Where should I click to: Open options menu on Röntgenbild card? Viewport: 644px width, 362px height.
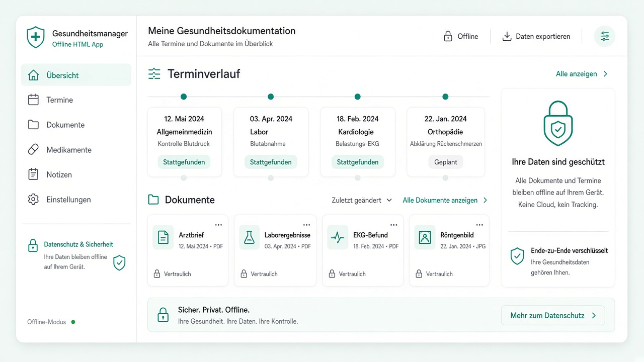click(x=479, y=225)
